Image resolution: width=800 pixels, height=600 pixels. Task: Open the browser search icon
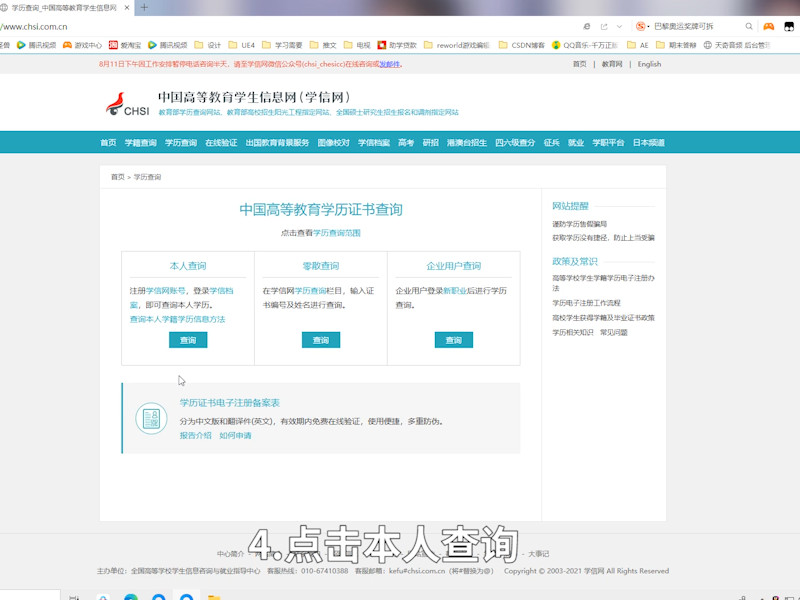(x=748, y=27)
